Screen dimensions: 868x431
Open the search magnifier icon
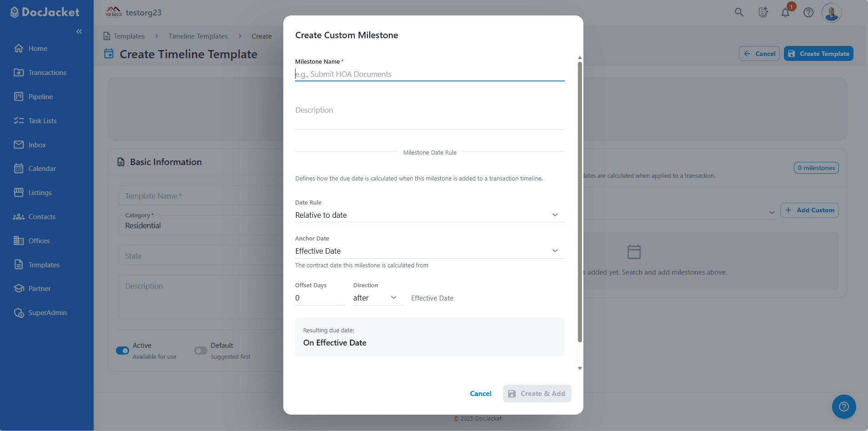739,12
